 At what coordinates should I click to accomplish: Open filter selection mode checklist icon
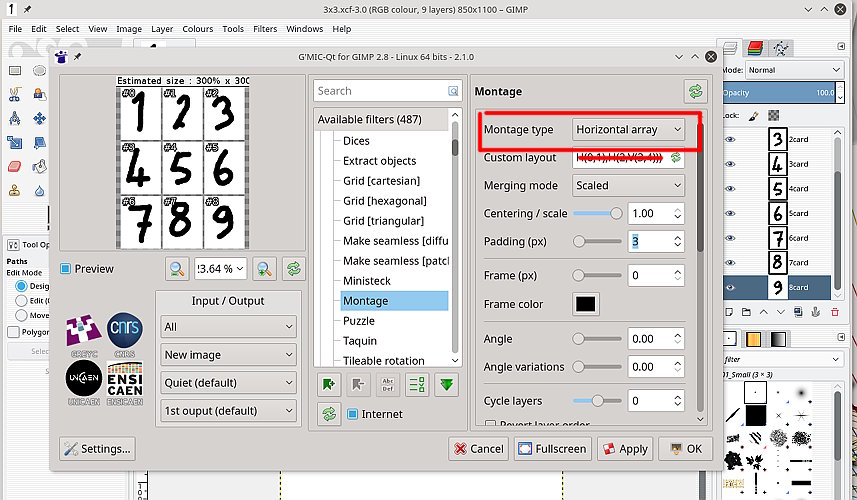coord(417,385)
